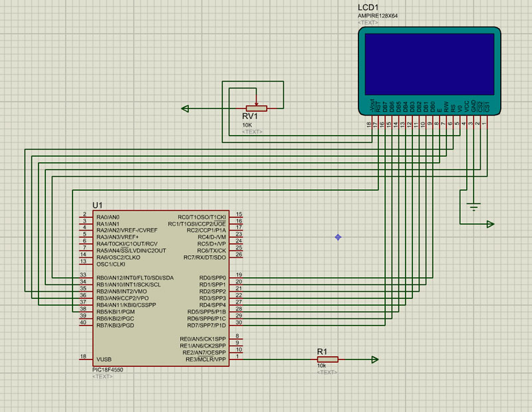Click the <TEXT> placeholder under R1
The width and height of the screenshot is (532, 412).
tap(327, 372)
